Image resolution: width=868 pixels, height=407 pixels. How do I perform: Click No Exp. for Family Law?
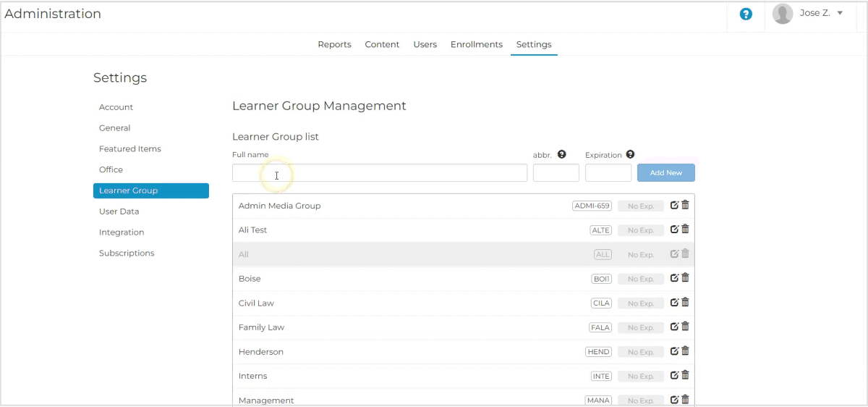tap(641, 327)
